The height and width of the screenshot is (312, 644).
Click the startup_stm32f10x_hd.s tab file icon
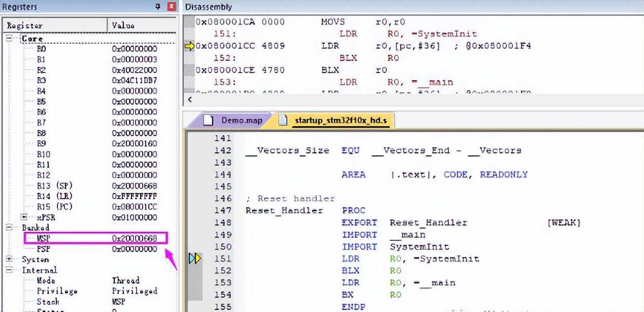pos(284,120)
